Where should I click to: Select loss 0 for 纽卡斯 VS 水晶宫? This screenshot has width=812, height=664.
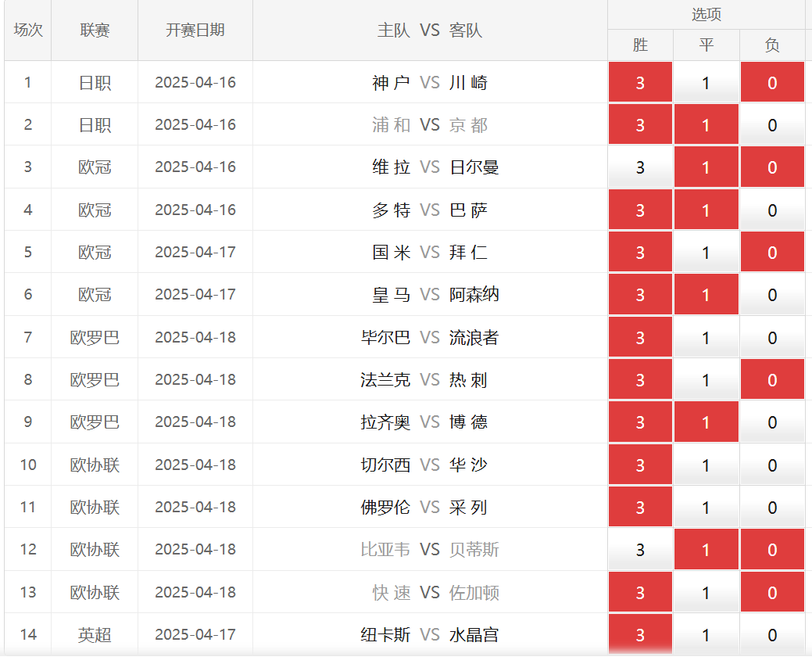coord(772,634)
